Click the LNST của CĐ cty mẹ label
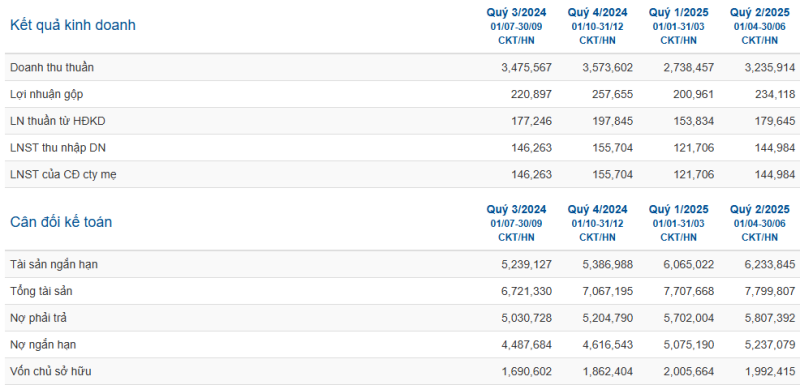The image size is (800, 385). click(63, 174)
